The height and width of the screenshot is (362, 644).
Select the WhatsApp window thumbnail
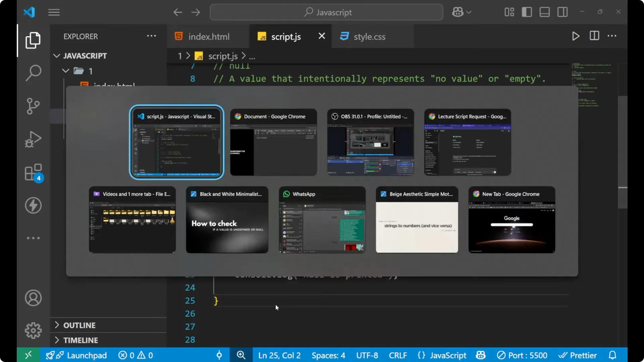(x=322, y=220)
